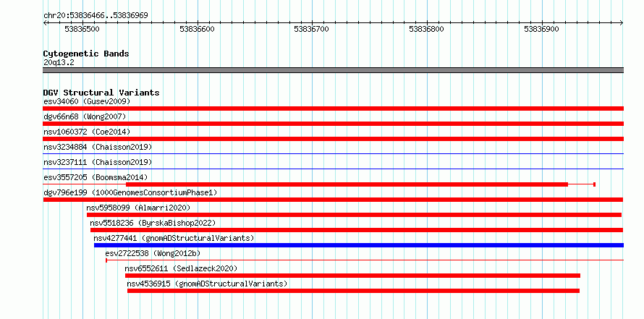Select the gray 20q13.2 cytogenetic band bar
Viewport: 644px width, 319px height.
(333, 69)
